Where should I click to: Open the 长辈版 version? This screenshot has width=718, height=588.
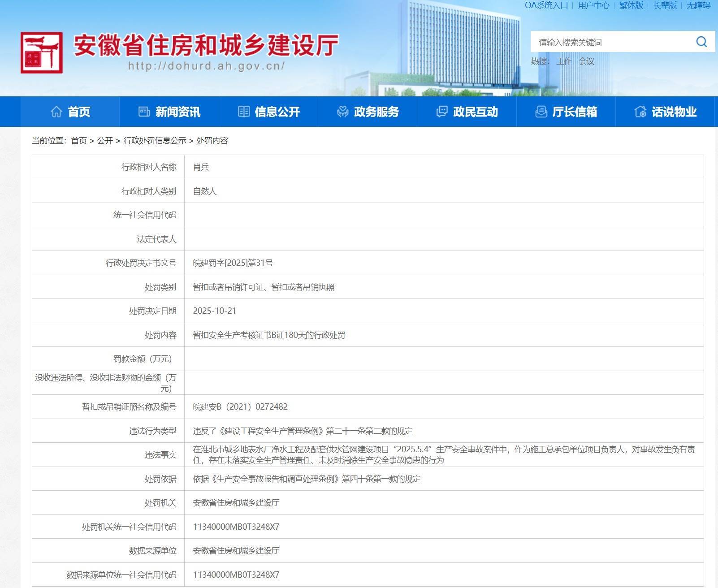click(664, 6)
